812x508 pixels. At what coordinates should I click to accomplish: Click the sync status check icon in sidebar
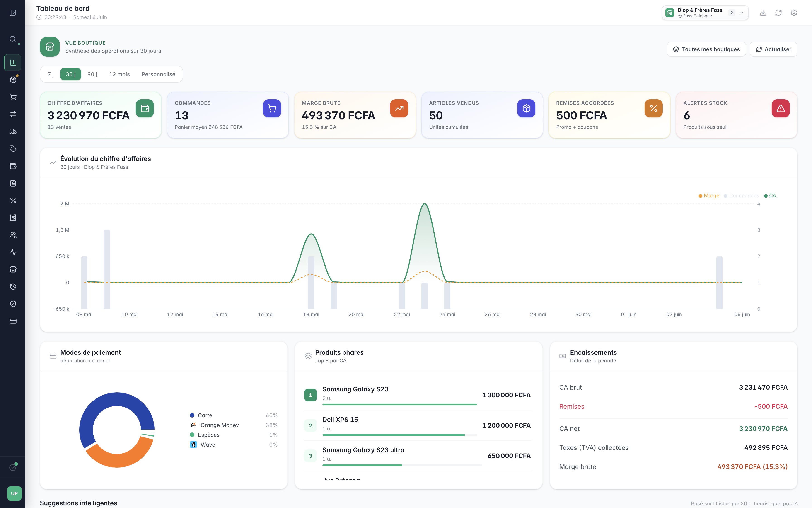coord(13,467)
